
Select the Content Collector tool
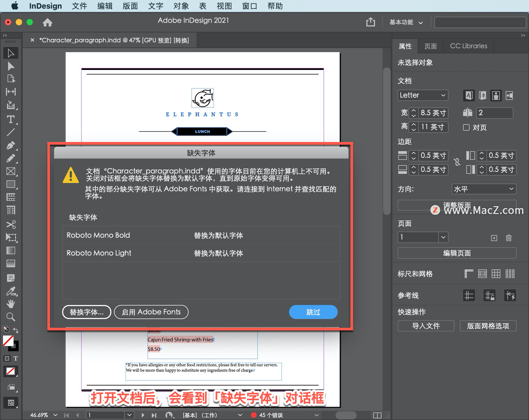tap(11, 105)
